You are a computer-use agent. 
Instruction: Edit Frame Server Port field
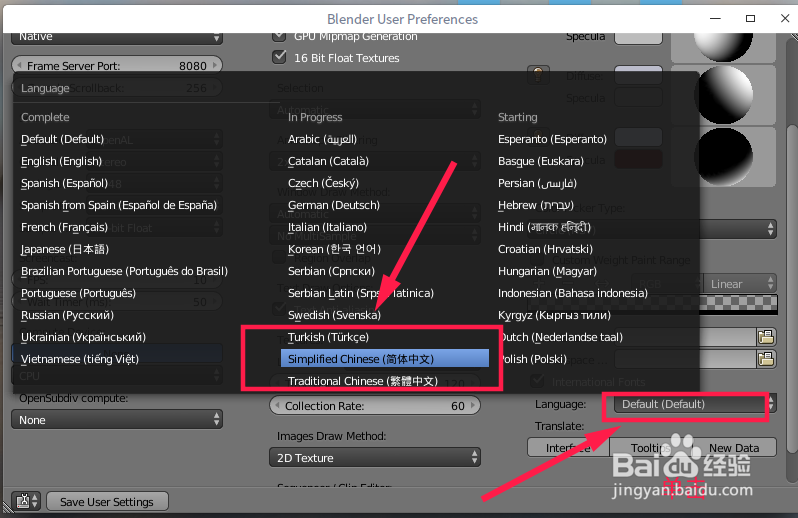click(117, 66)
